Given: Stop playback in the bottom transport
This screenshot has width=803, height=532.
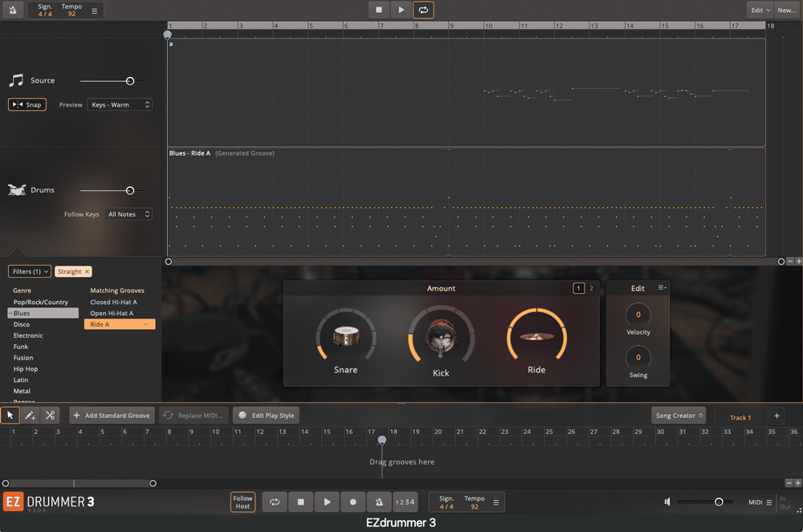Looking at the screenshot, I should click(300, 502).
